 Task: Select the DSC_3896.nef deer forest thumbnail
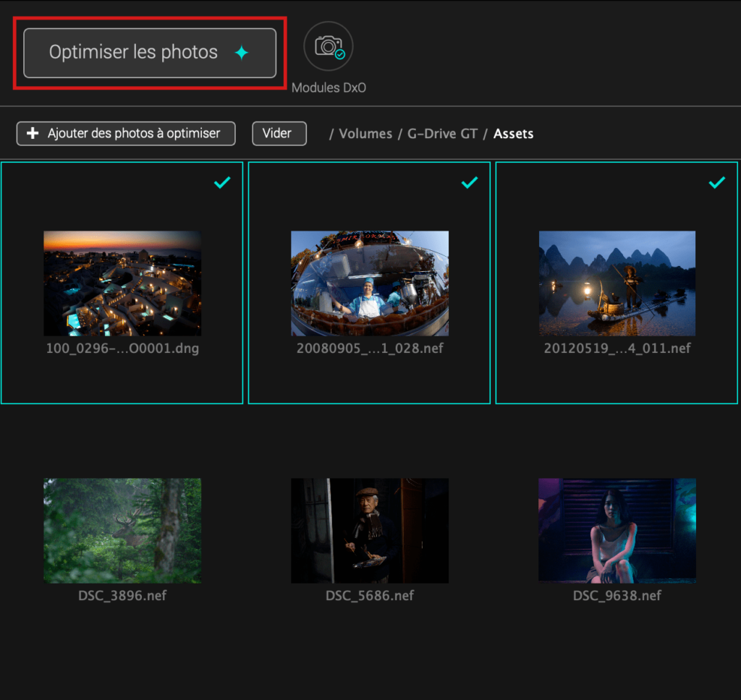tap(122, 531)
